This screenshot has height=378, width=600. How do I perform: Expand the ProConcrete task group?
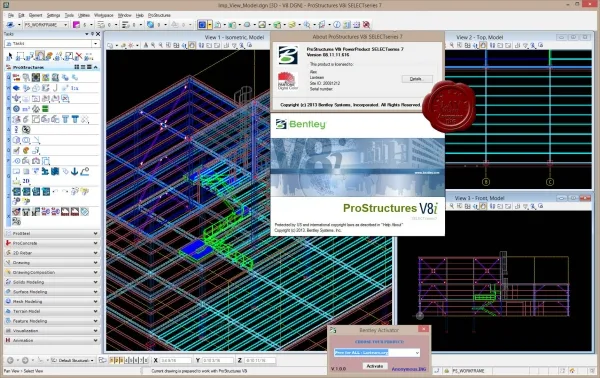pos(52,243)
